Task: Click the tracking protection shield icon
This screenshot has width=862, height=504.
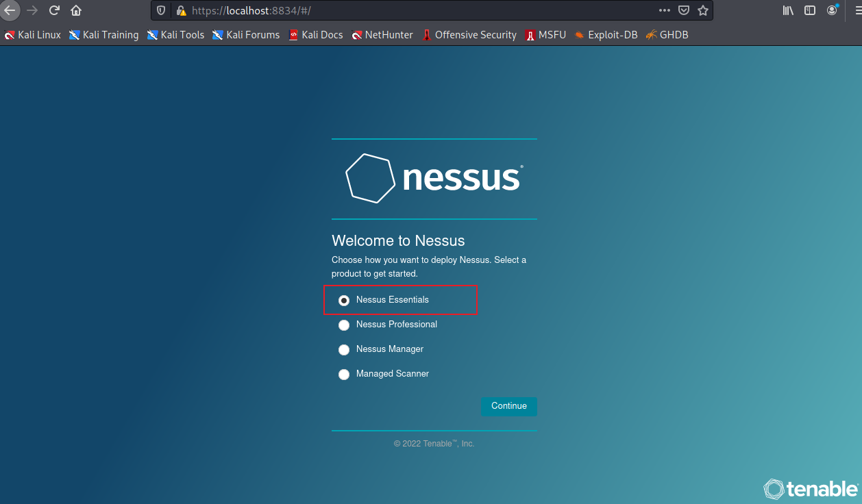Action: click(x=161, y=10)
